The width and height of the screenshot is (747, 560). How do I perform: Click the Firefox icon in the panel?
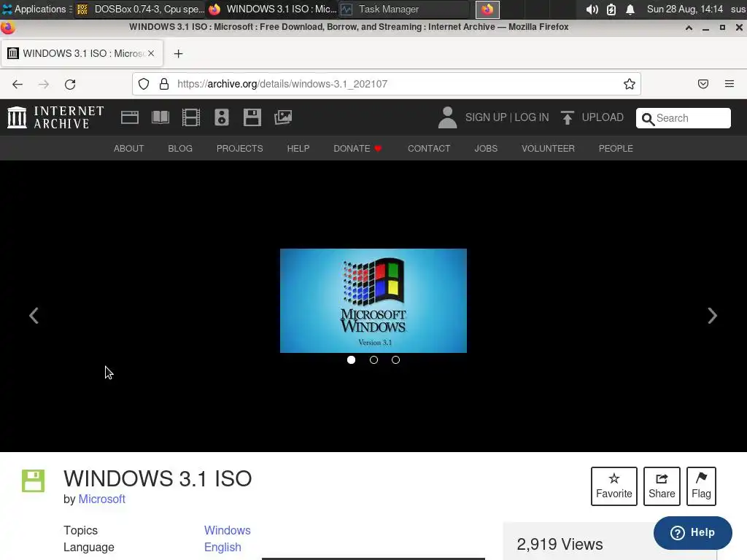click(487, 9)
